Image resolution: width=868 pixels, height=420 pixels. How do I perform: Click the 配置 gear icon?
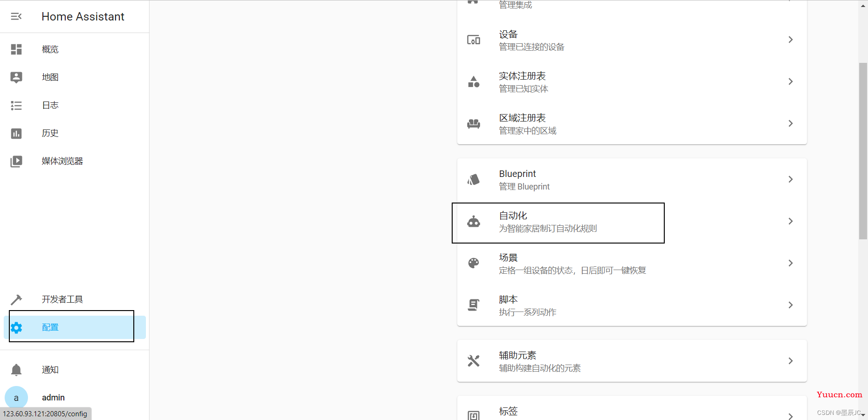(x=16, y=328)
